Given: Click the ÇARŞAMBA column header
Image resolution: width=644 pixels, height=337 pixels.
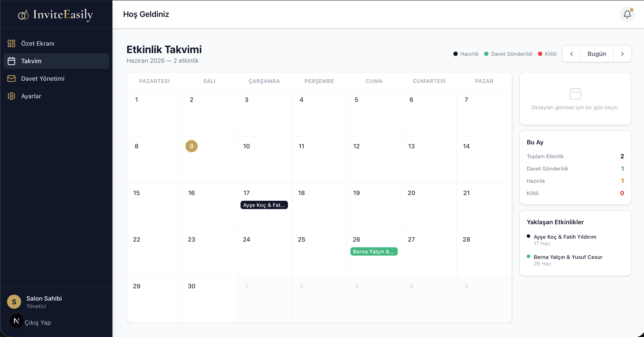Looking at the screenshot, I should click(264, 81).
